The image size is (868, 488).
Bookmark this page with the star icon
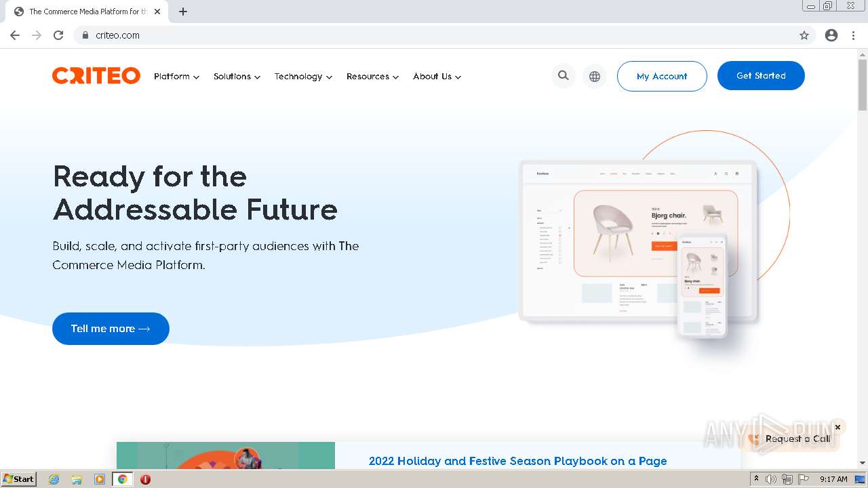point(804,35)
